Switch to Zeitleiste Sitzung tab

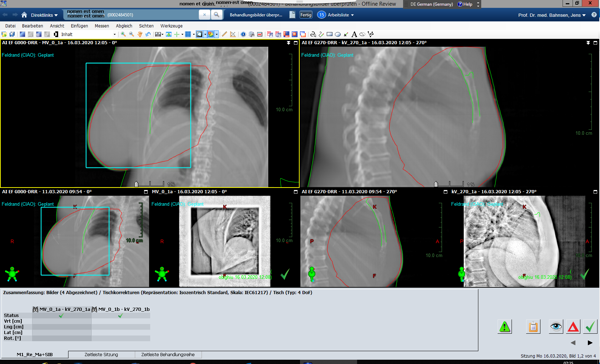(x=101, y=354)
